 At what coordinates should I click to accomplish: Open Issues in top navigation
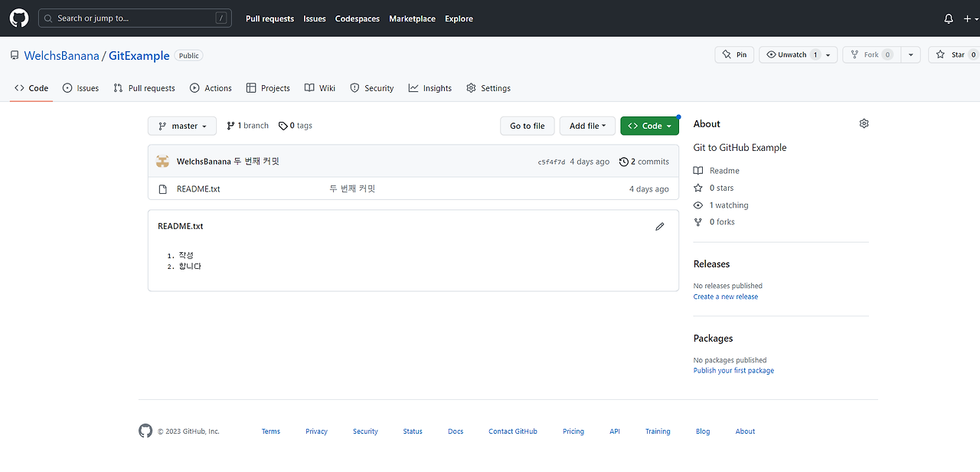click(315, 18)
